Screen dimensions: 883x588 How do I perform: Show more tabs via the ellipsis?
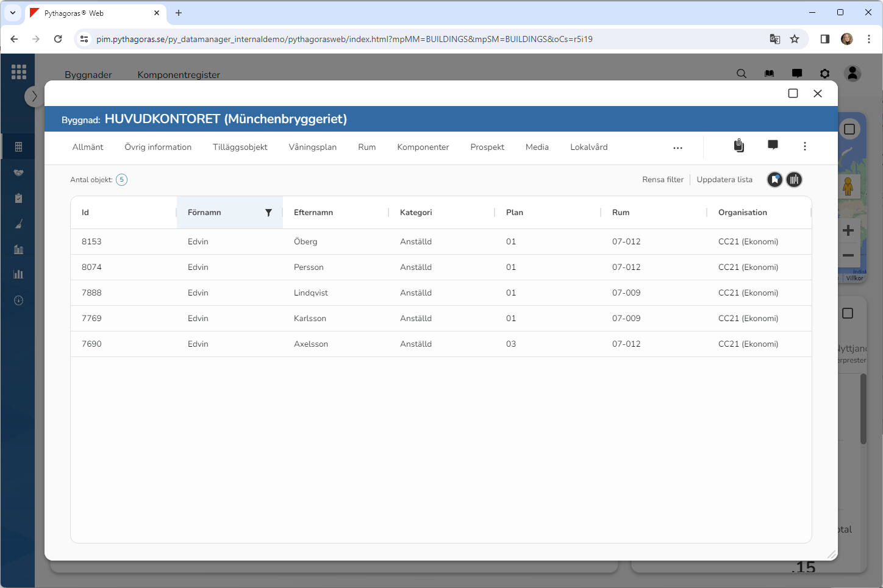(x=677, y=148)
